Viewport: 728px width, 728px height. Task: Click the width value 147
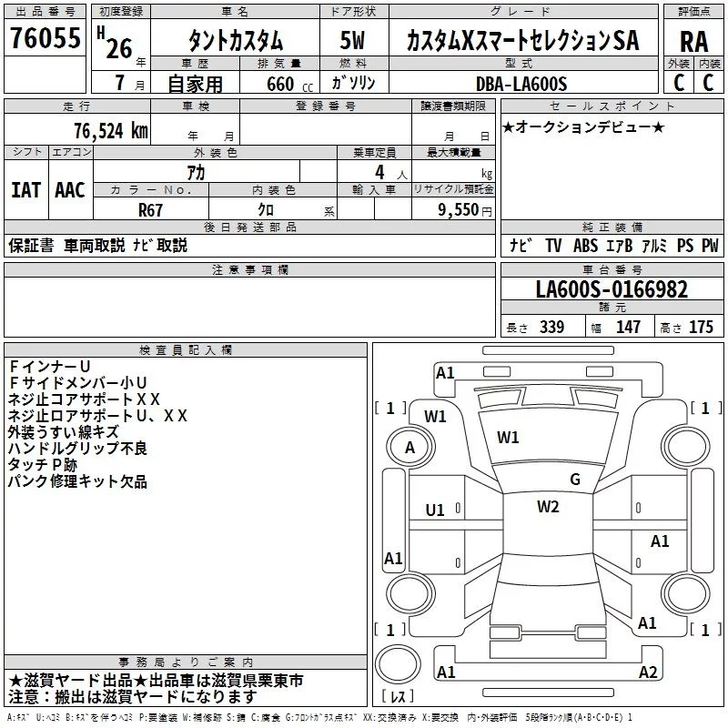(628, 327)
